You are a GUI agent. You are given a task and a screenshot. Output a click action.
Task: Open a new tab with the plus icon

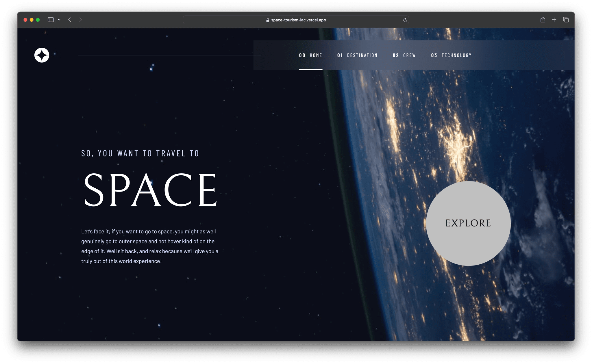(554, 19)
